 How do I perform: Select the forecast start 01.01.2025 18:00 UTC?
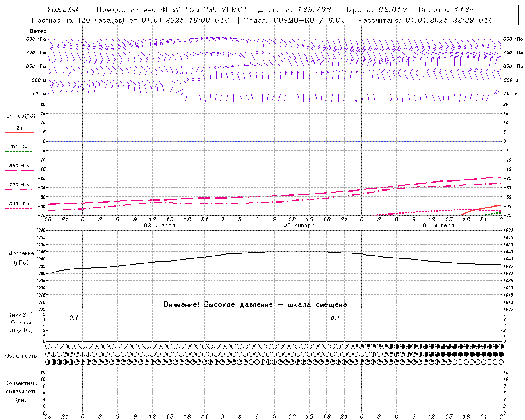[185, 20]
